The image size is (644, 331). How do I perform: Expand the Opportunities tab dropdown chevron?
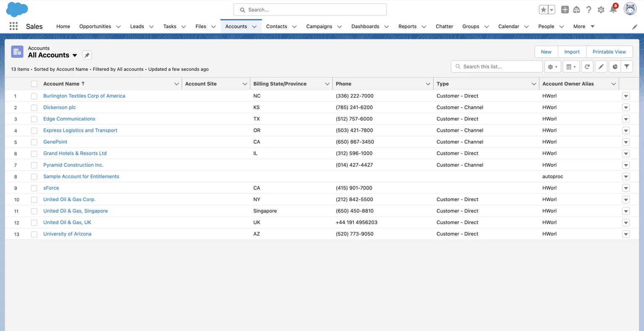118,26
